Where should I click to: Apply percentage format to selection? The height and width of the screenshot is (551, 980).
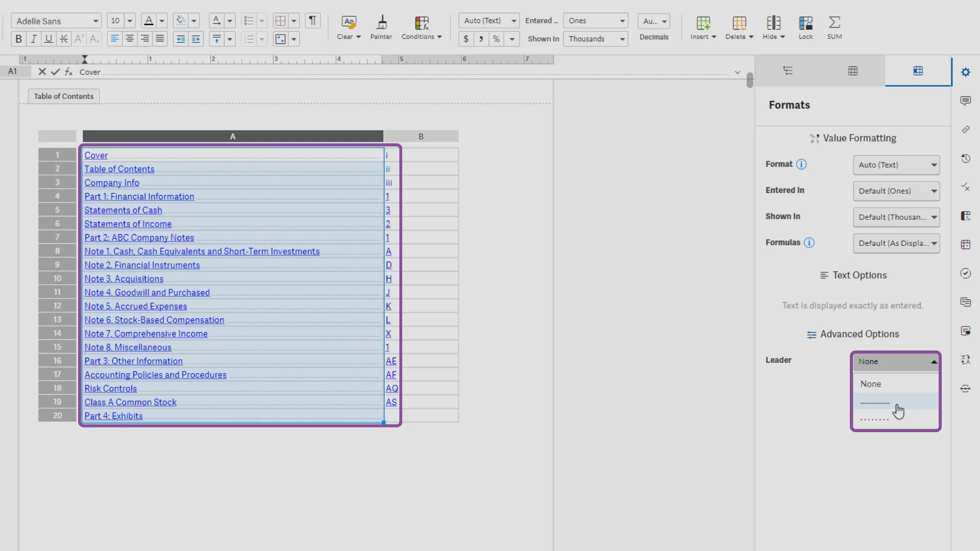(496, 39)
